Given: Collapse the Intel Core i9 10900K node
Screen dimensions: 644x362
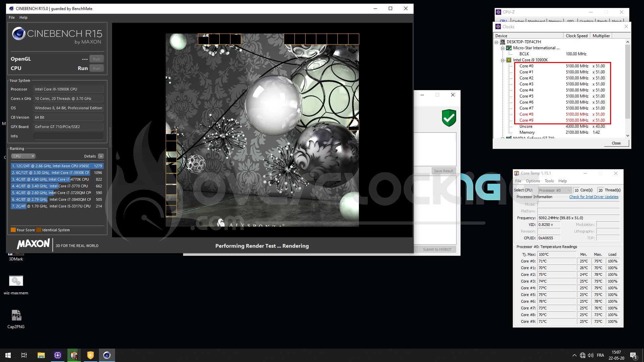Looking at the screenshot, I should pos(502,60).
